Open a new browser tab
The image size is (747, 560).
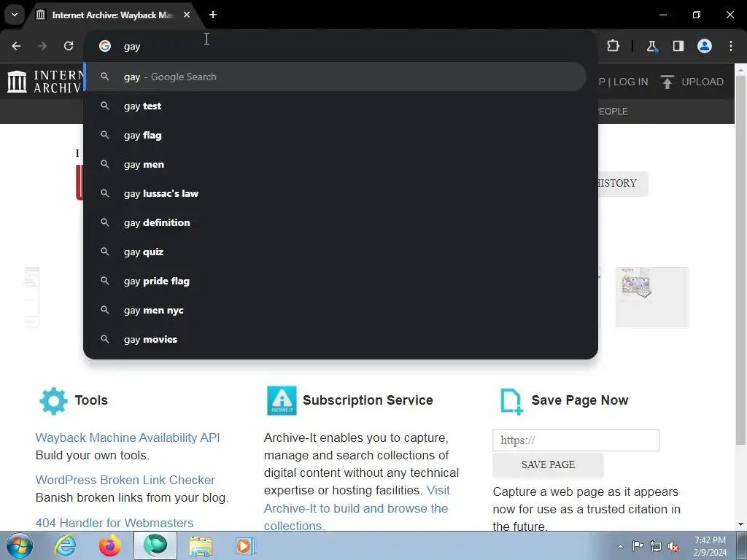pyautogui.click(x=213, y=15)
